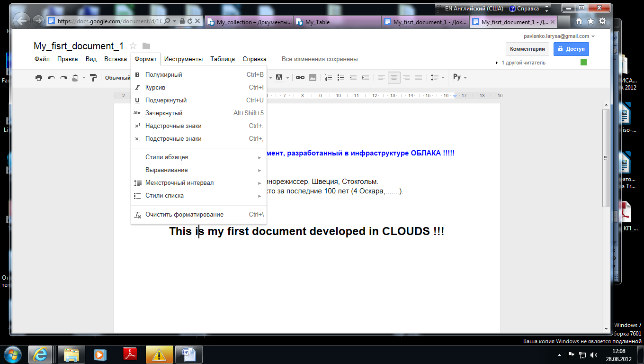This screenshot has height=364, width=644.
Task: Open Word from the taskbar
Action: coord(189,354)
